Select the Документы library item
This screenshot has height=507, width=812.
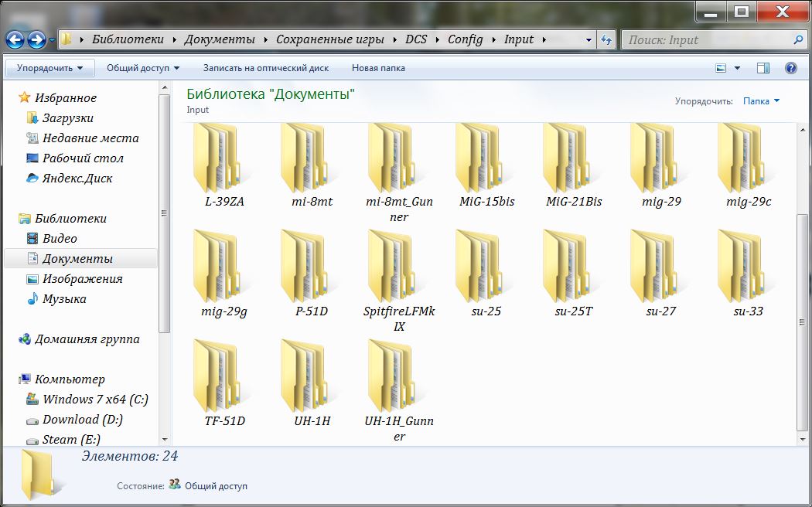tap(80, 258)
